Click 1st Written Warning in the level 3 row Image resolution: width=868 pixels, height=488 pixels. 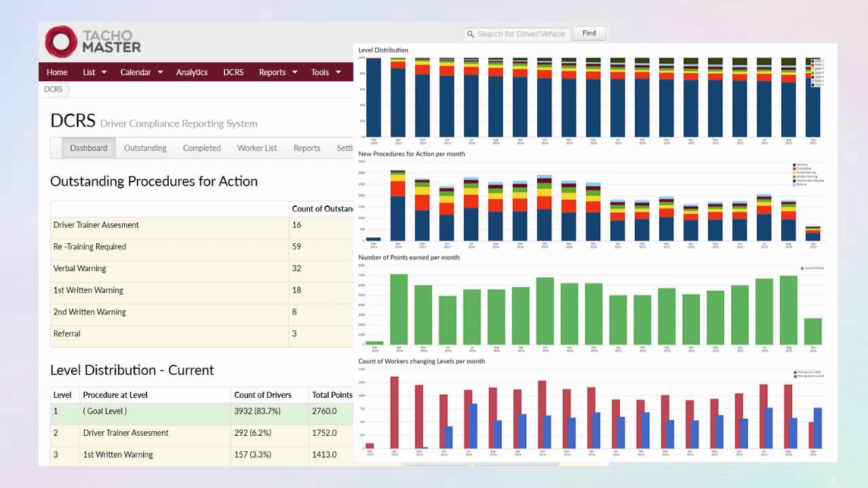(118, 455)
